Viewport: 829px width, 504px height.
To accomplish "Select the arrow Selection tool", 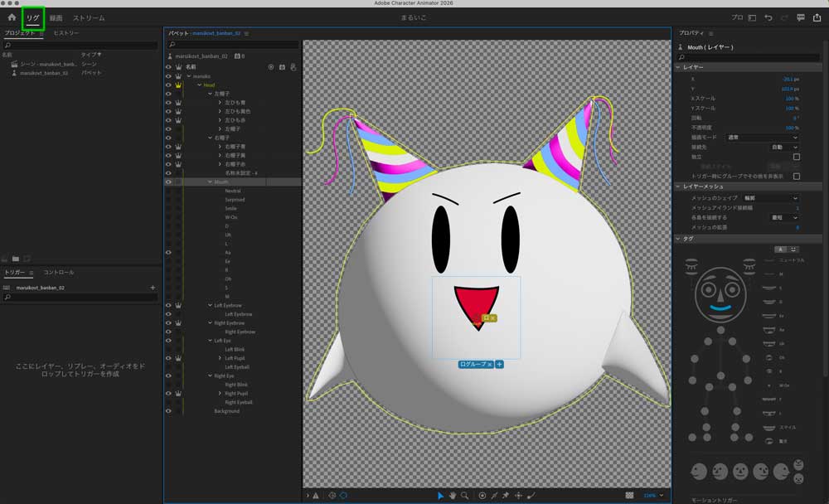I will point(440,495).
